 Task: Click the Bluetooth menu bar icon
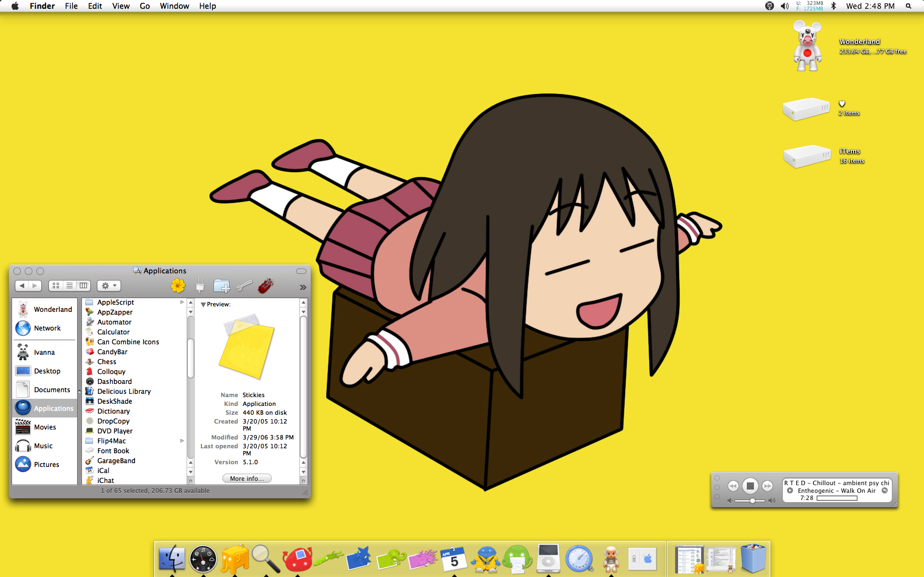pos(833,6)
